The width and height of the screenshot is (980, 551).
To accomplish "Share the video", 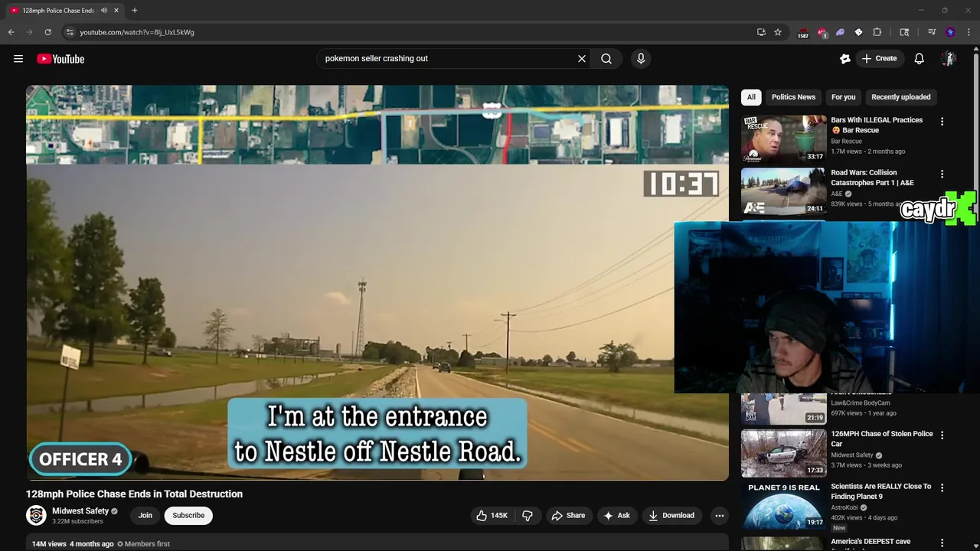I will pos(568,516).
